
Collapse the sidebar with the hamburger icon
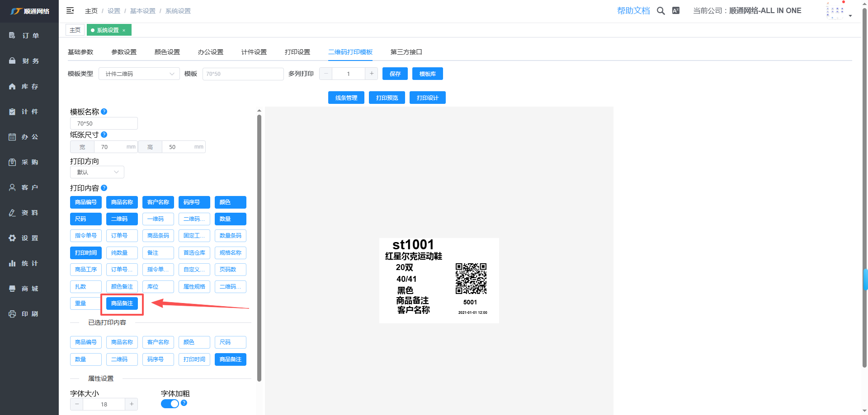(x=70, y=10)
